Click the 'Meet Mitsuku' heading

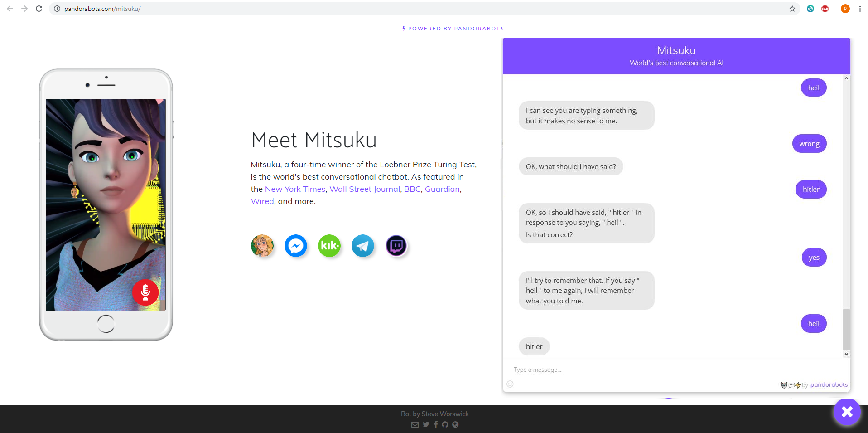point(314,140)
